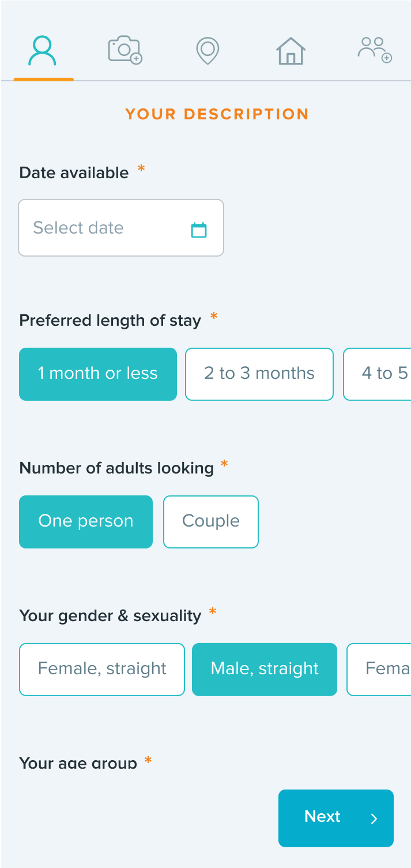Image resolution: width=411 pixels, height=868 pixels.
Task: Click the Select date input field
Action: (x=104, y=228)
